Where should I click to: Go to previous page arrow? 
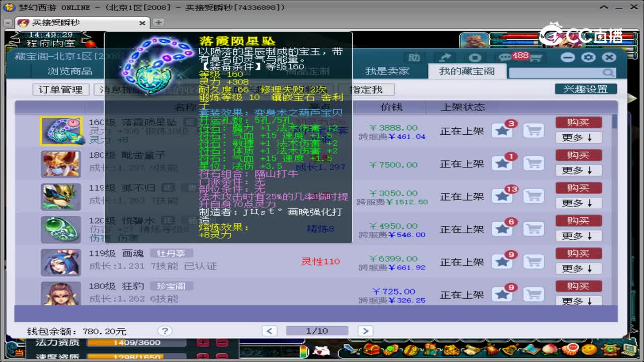[269, 331]
